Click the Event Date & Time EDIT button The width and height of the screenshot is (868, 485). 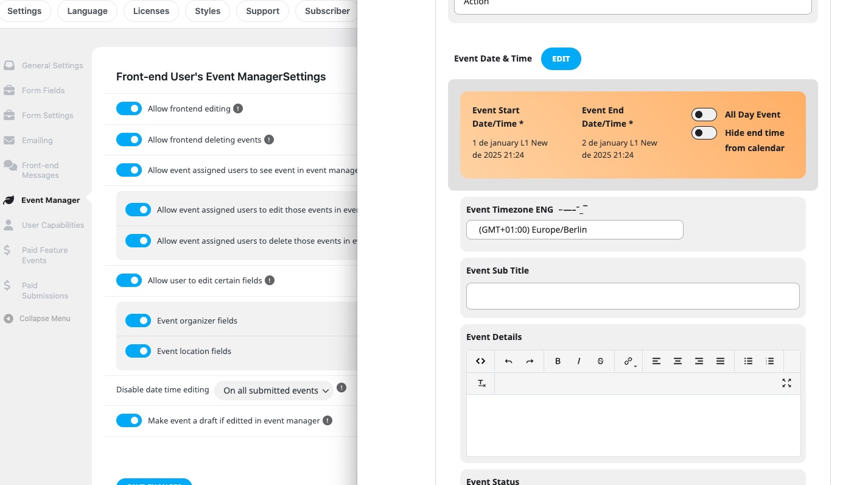coord(561,58)
